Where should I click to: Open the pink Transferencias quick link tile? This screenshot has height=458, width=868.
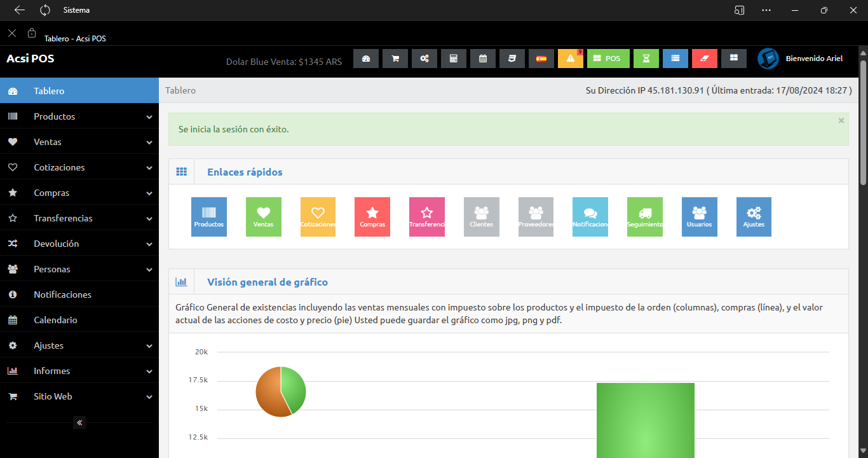[x=426, y=217]
